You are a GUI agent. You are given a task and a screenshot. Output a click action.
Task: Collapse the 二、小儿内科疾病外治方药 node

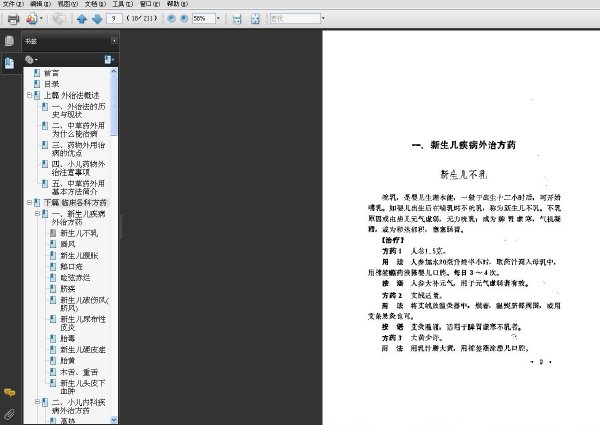[x=37, y=402]
